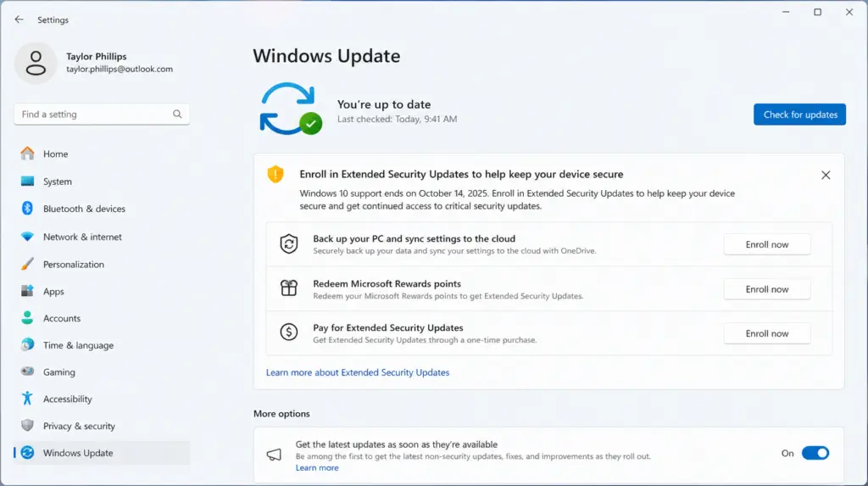Enroll now for PC backup option
Screen dimensions: 868x486
(766, 244)
